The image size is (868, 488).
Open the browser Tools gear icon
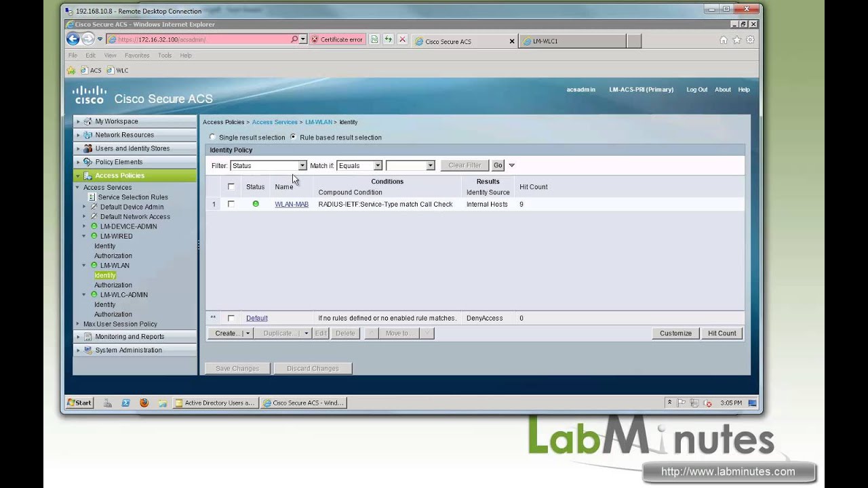tap(750, 40)
